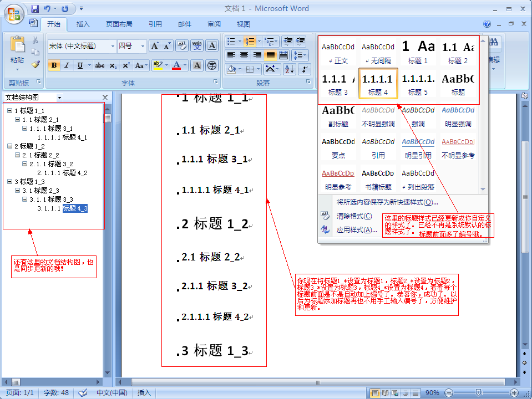The width and height of the screenshot is (532, 399).
Task: Toggle show paragraph marks
Action: point(305,69)
